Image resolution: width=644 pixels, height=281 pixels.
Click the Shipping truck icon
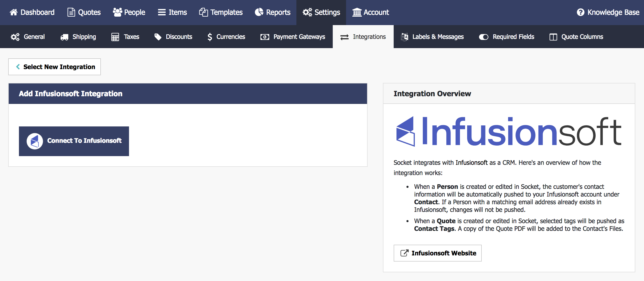coord(64,37)
